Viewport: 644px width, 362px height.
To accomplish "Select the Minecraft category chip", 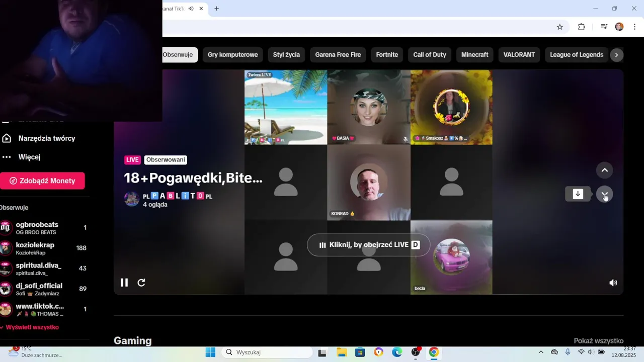I will click(475, 55).
